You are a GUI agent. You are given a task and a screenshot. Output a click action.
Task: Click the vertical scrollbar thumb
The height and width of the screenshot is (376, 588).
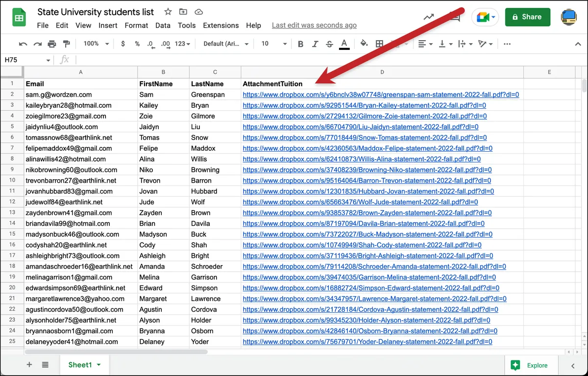(x=584, y=85)
